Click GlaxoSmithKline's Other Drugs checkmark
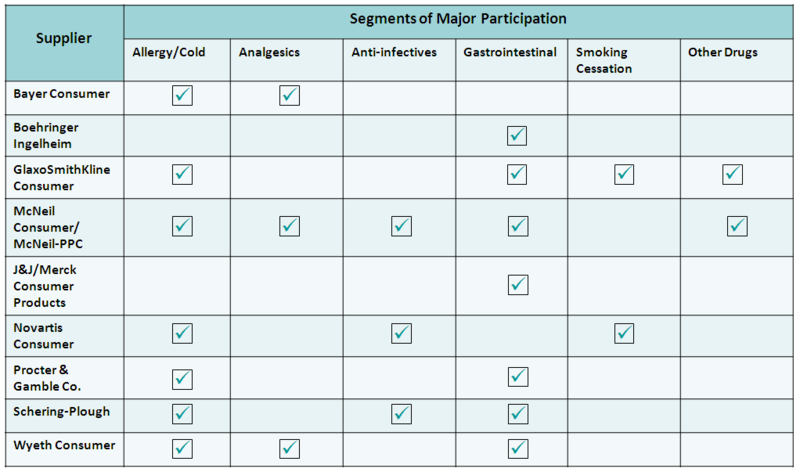 pyautogui.click(x=733, y=175)
